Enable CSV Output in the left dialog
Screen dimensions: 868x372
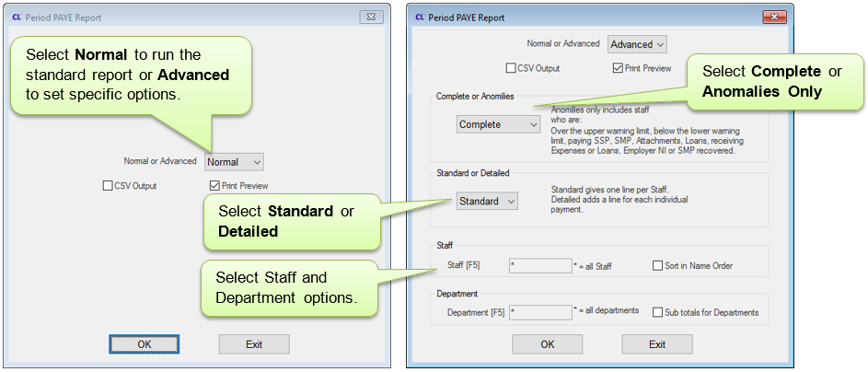click(x=108, y=186)
